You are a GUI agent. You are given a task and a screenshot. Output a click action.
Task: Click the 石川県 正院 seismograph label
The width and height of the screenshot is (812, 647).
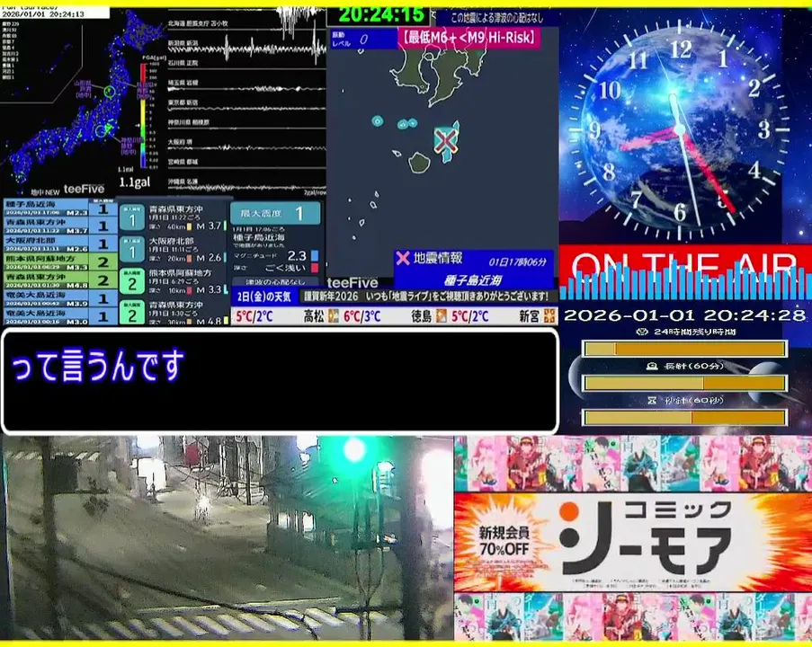pyautogui.click(x=183, y=63)
